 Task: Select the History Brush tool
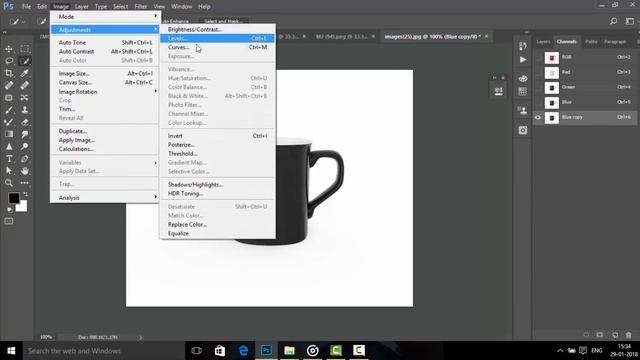[9, 122]
